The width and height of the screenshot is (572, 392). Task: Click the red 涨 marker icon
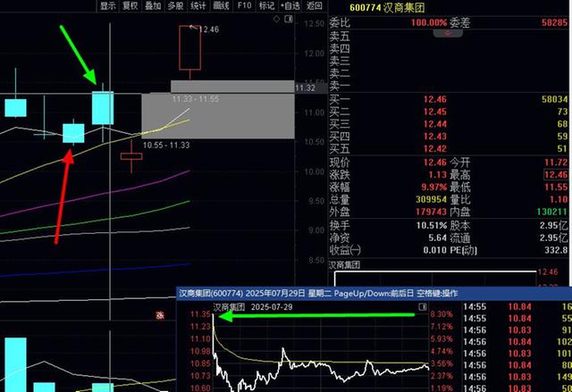point(160,315)
